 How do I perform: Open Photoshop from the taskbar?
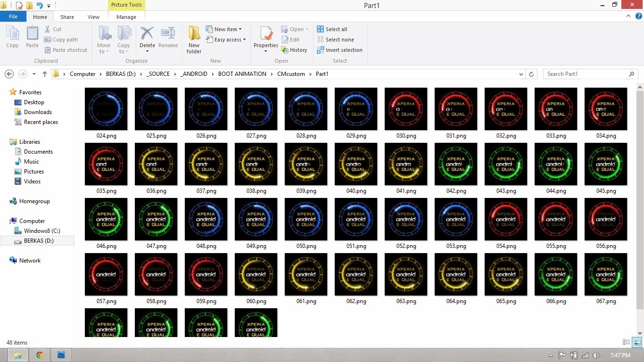pos(61,355)
